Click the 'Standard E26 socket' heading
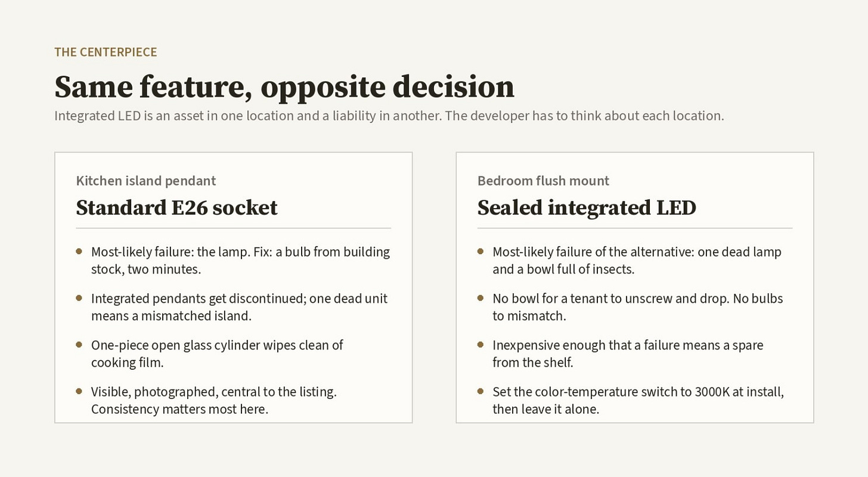 point(176,207)
